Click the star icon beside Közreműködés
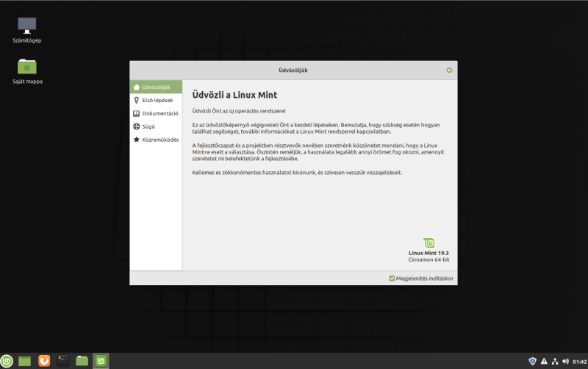This screenshot has width=588, height=369. tap(137, 140)
